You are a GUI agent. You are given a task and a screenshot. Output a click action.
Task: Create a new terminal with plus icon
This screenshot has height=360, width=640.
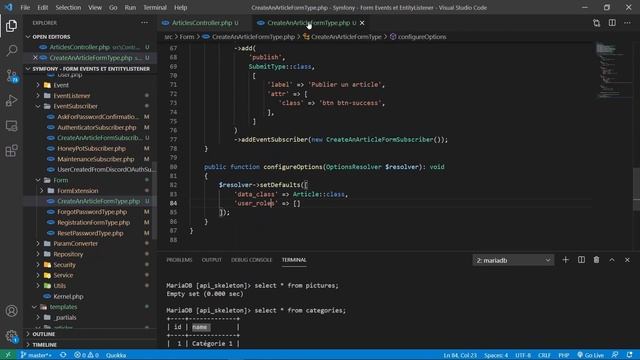(565, 260)
